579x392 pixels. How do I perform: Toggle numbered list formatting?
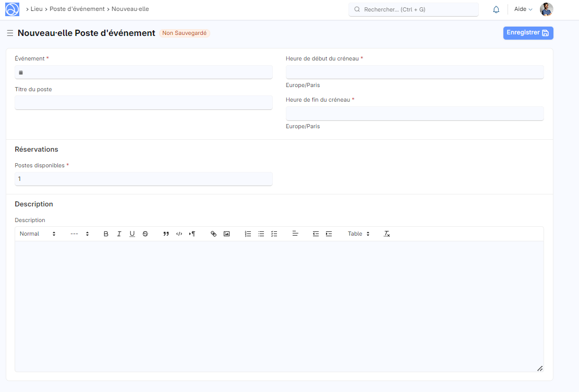[248, 234]
